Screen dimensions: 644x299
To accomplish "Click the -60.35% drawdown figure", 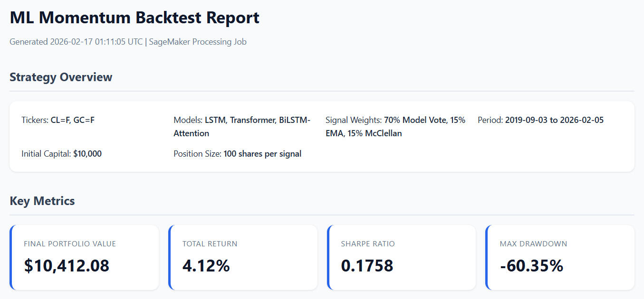I will (x=532, y=266).
